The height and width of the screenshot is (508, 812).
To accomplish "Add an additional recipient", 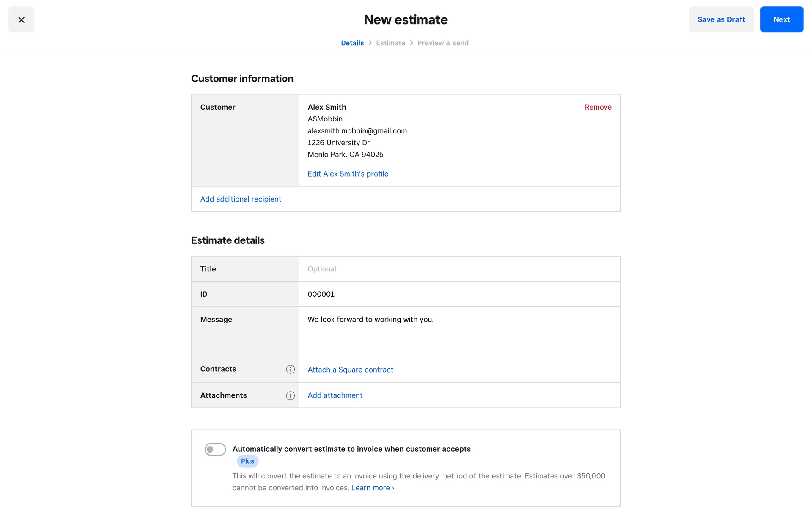I will pyautogui.click(x=241, y=199).
